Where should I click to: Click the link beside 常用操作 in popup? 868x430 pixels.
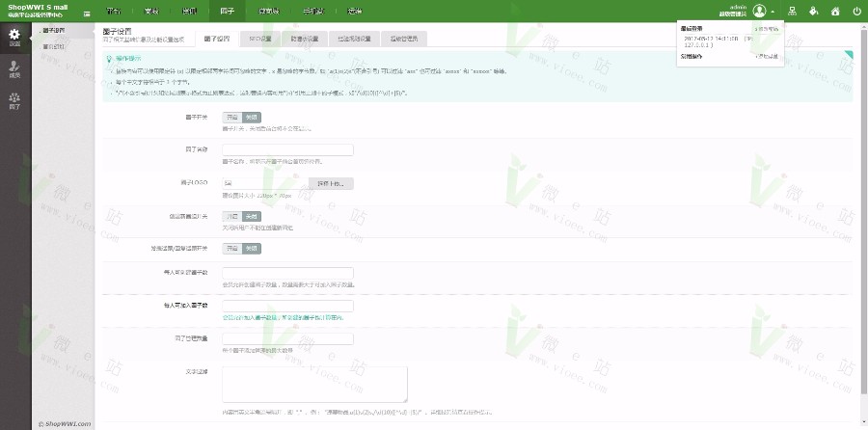pos(767,57)
